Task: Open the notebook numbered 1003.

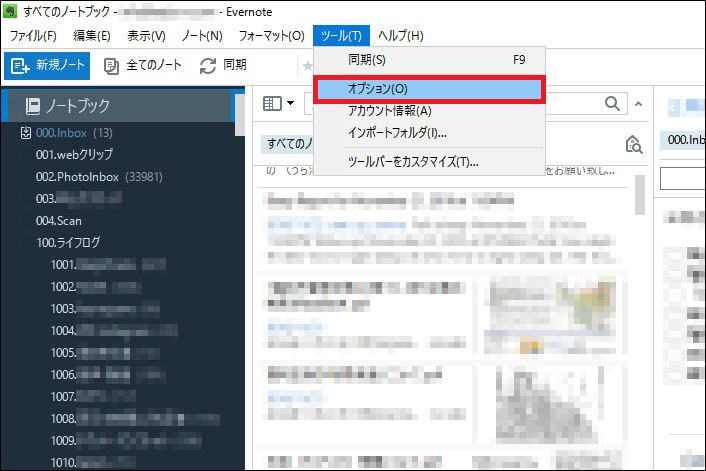Action: 105,309
